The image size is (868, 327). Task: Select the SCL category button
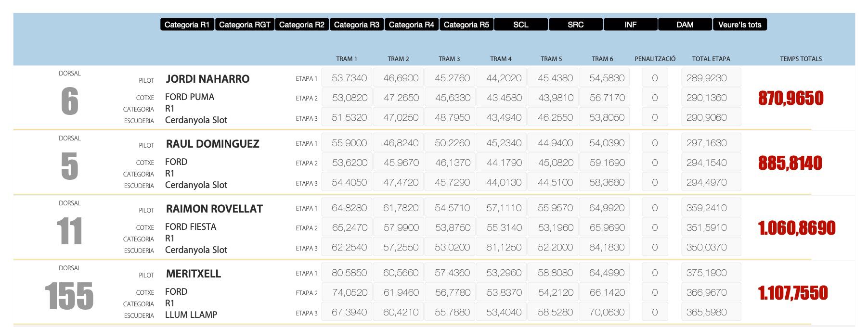[521, 25]
